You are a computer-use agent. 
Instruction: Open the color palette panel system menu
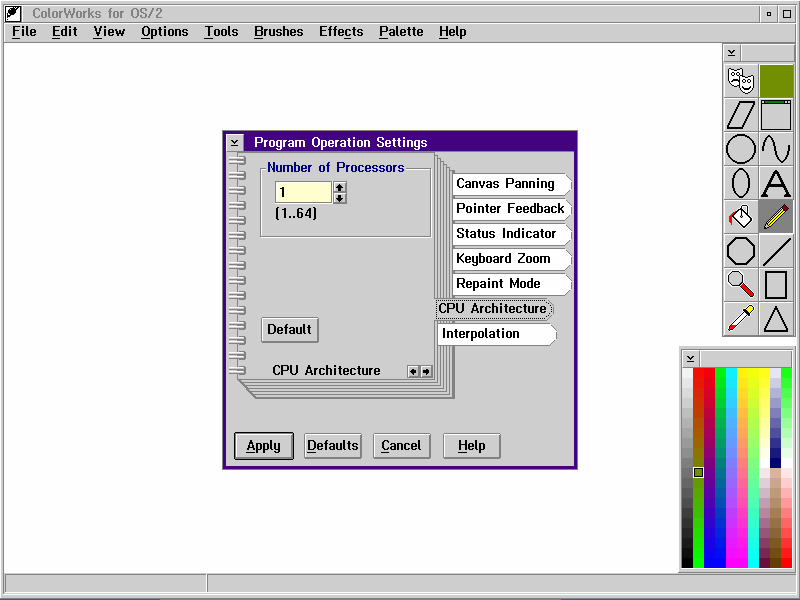coord(690,358)
